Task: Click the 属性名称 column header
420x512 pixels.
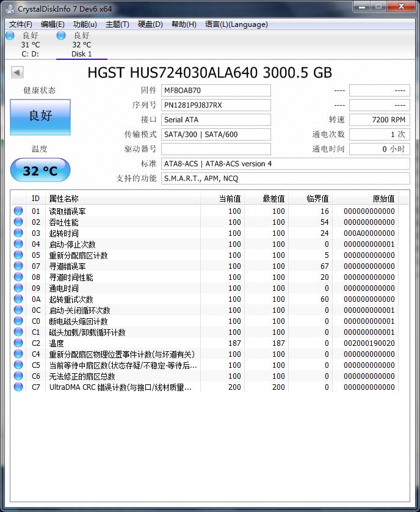Action: [123, 199]
